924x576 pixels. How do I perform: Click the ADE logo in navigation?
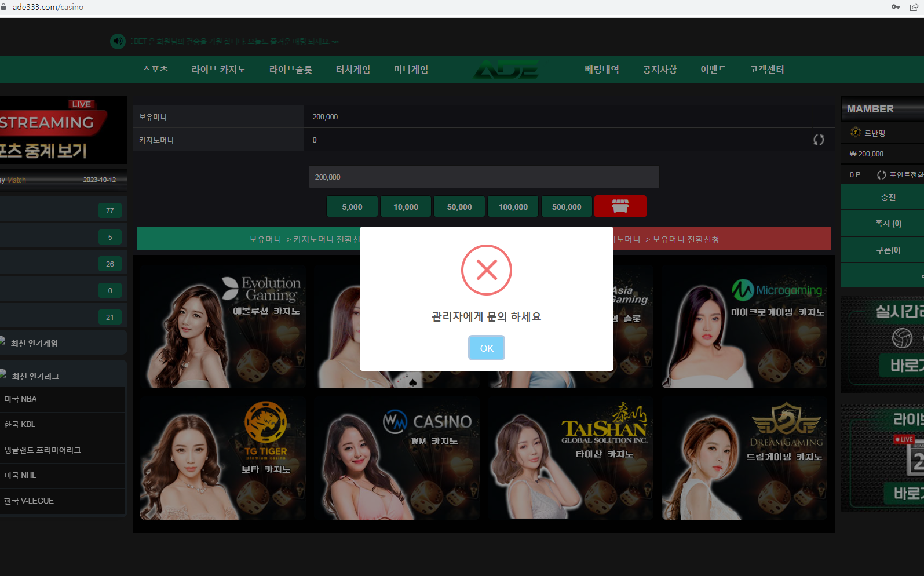pyautogui.click(x=506, y=70)
